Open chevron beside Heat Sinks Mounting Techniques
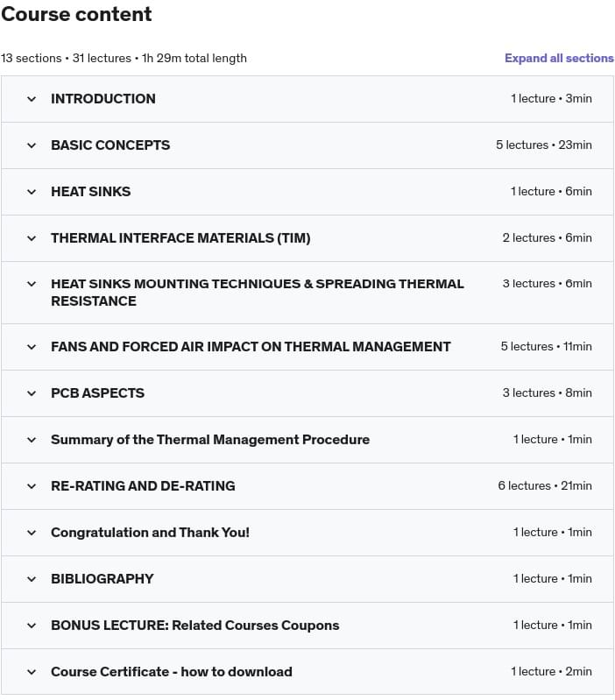This screenshot has width=615, height=700. [x=32, y=284]
